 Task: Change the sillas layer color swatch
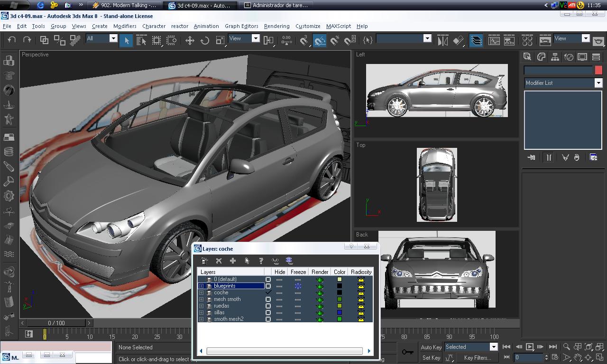point(340,313)
